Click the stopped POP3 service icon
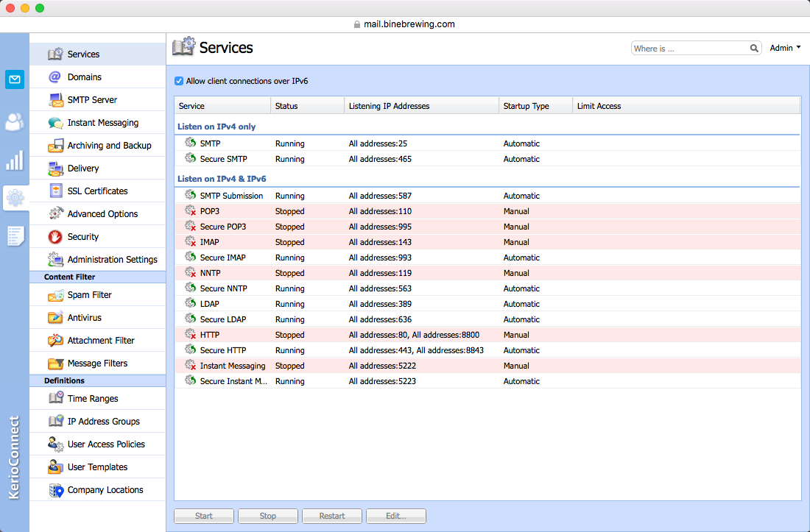Image resolution: width=810 pixels, height=532 pixels. click(191, 211)
